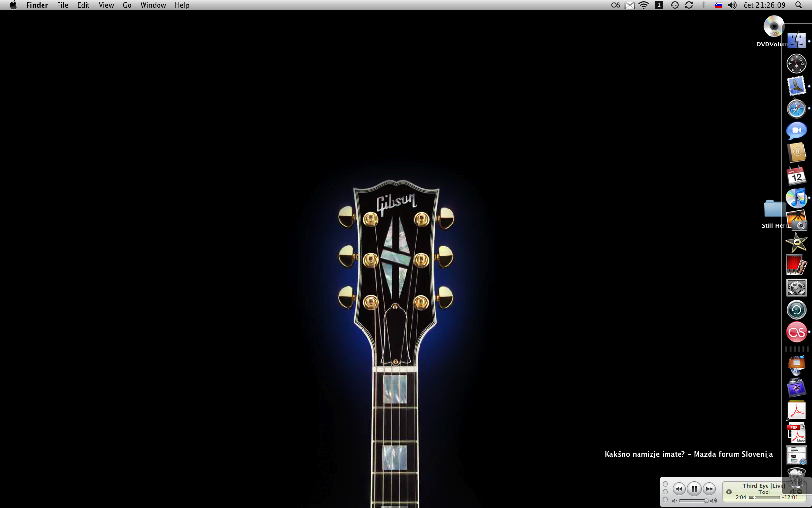Screen dimensions: 812x508
Task: Open the Apple menu
Action: tap(13, 5)
